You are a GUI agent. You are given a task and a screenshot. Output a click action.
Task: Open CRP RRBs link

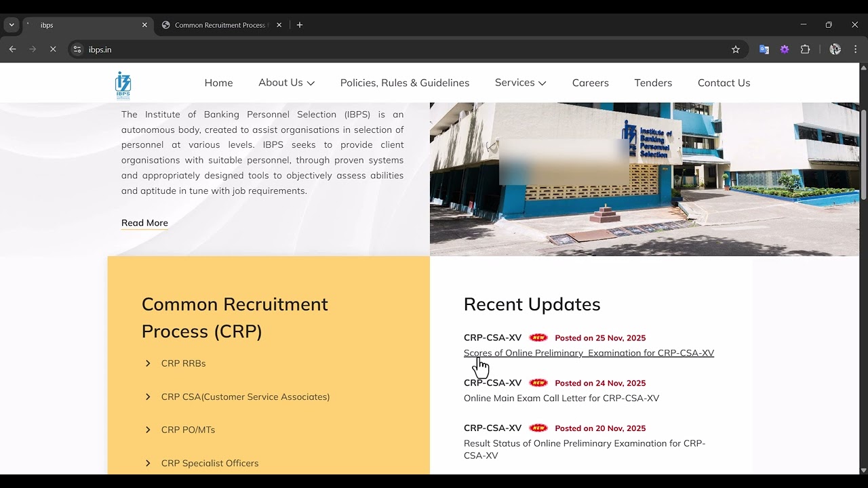point(183,363)
